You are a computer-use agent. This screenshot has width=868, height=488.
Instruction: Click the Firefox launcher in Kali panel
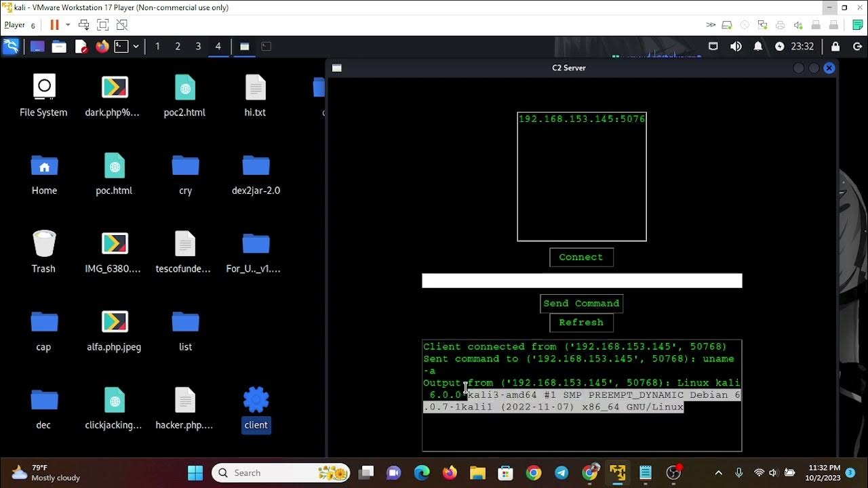(102, 47)
